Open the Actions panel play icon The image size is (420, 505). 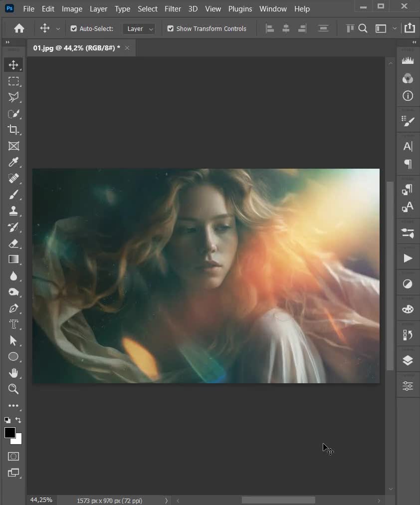[x=408, y=257]
